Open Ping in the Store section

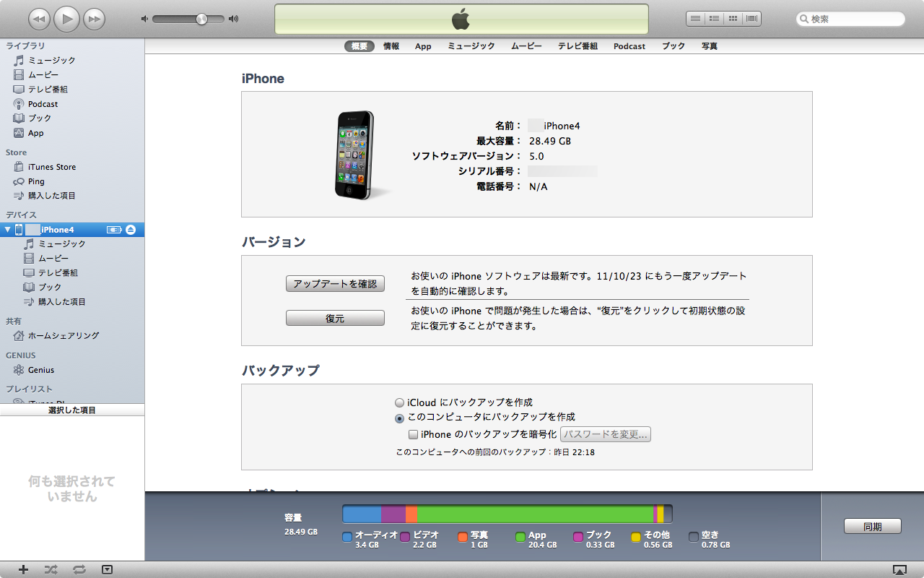[36, 181]
